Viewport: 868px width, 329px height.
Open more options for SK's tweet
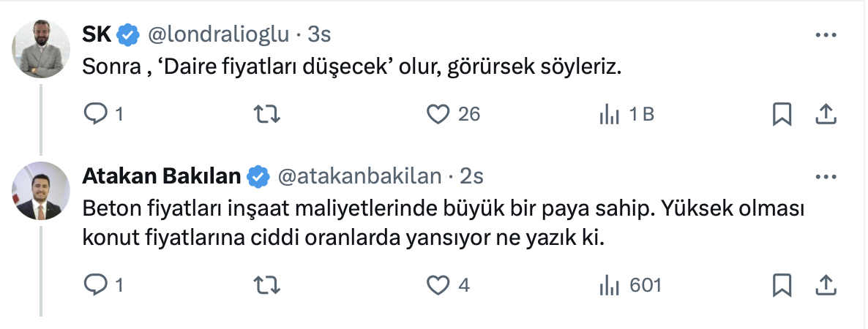(826, 35)
